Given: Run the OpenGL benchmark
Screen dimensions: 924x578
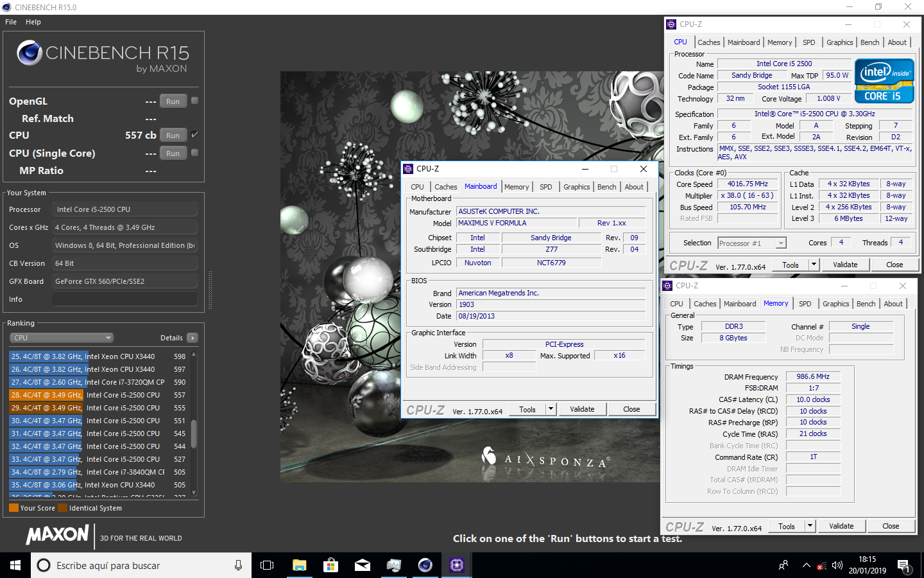Looking at the screenshot, I should point(173,101).
